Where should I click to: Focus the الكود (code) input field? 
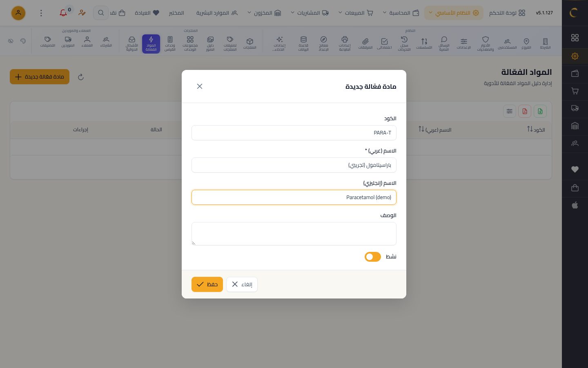tap(294, 132)
